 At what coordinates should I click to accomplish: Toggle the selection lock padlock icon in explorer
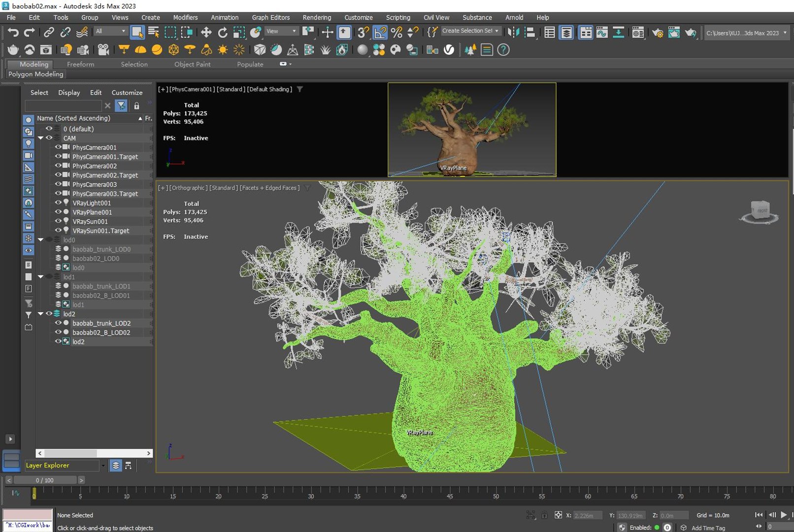click(136, 106)
